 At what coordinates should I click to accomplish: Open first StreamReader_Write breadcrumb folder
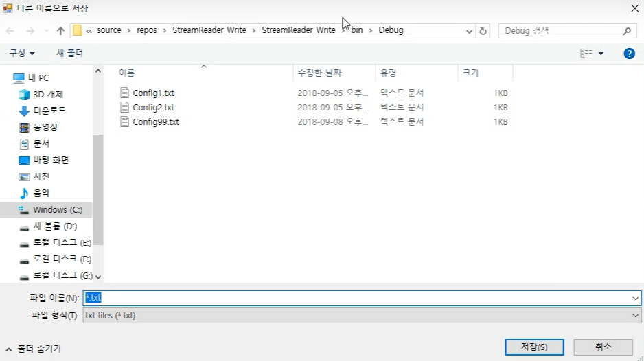click(x=209, y=30)
